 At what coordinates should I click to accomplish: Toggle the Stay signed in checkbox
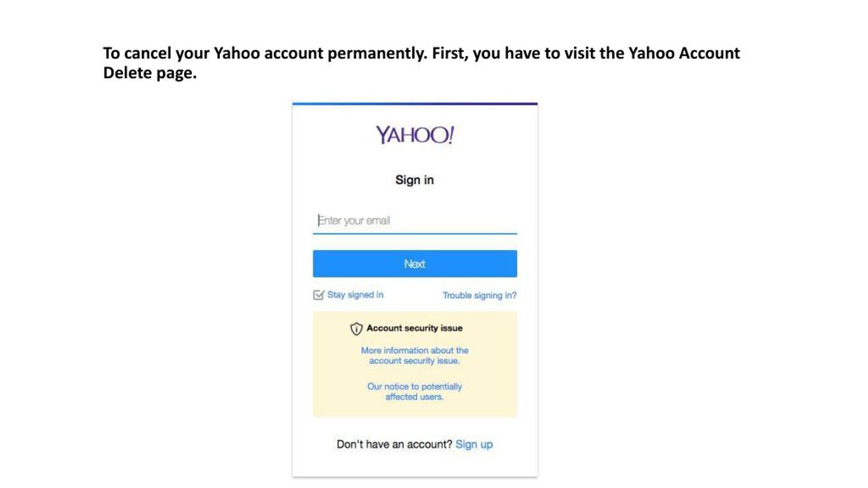(x=318, y=295)
